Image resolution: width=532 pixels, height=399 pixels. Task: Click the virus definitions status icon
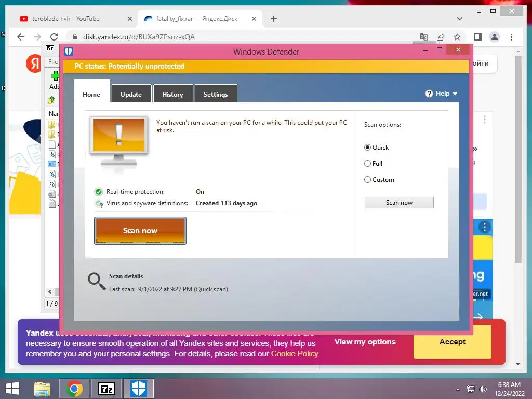[99, 203]
